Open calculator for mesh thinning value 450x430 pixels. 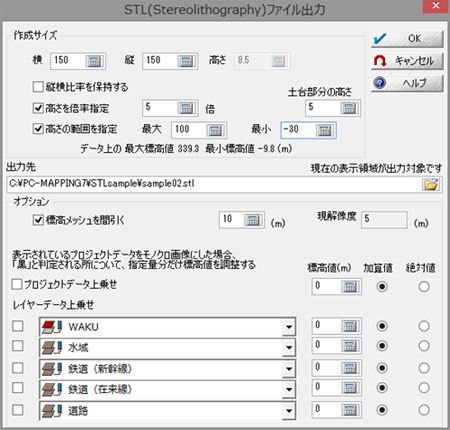253,220
